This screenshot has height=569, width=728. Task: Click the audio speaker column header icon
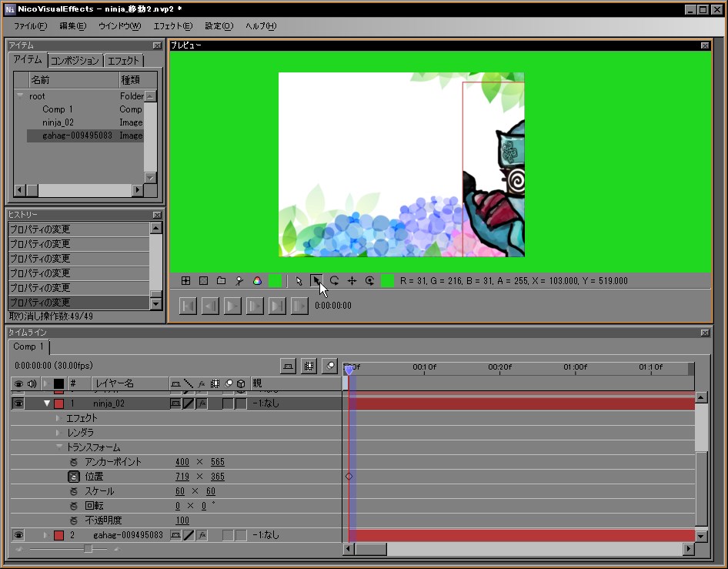coord(32,383)
